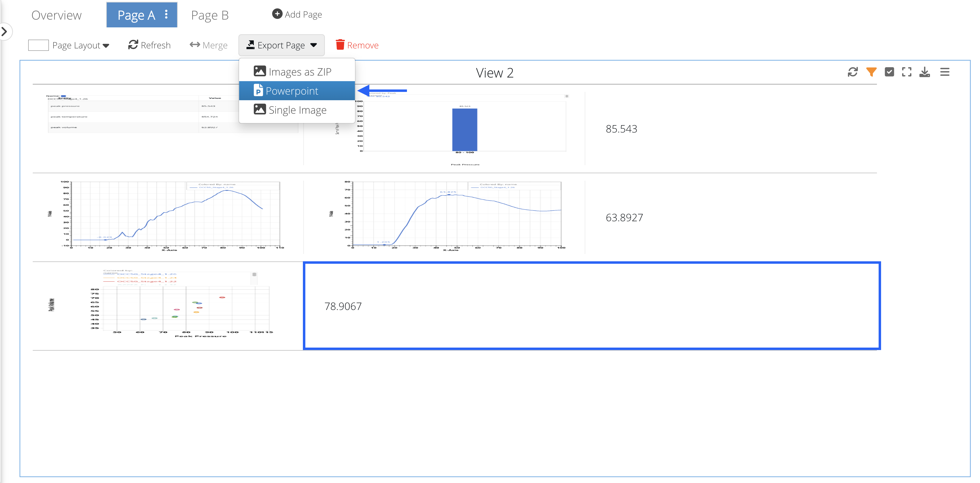980x483 pixels.
Task: Refresh the page
Action: coord(149,45)
